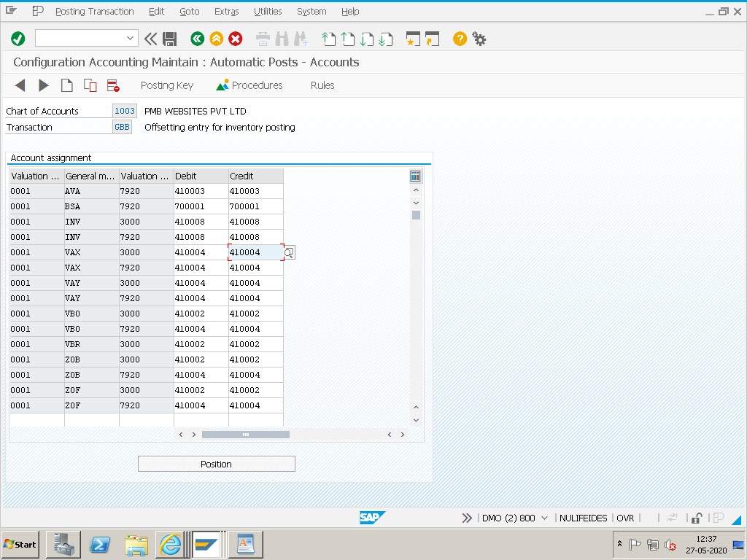The height and width of the screenshot is (560, 747).
Task: Click the red Cancel icon
Action: [x=236, y=39]
